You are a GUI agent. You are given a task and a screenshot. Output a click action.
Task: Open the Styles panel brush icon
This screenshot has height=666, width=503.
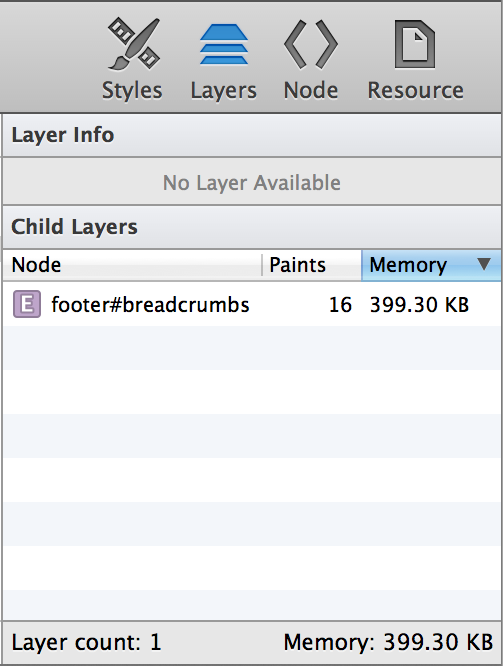coord(133,44)
